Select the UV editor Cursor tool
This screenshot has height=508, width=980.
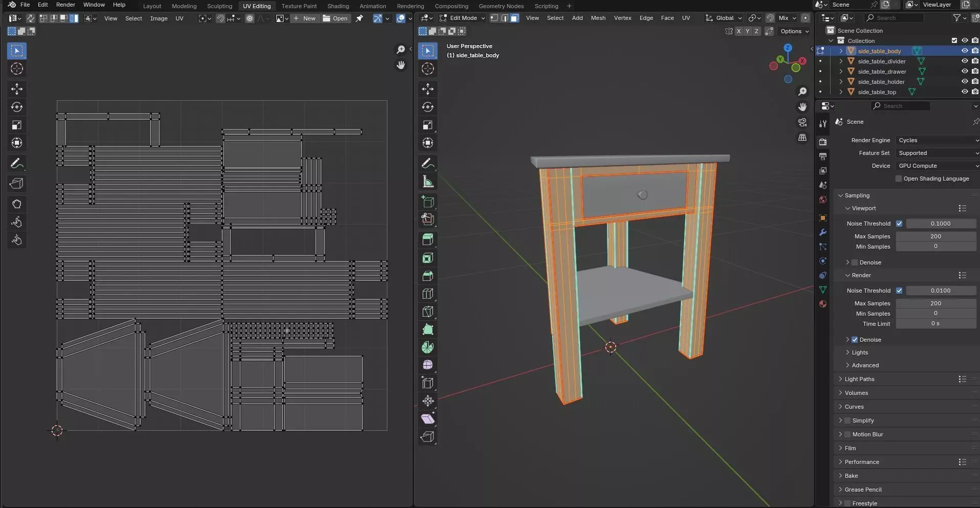17,69
